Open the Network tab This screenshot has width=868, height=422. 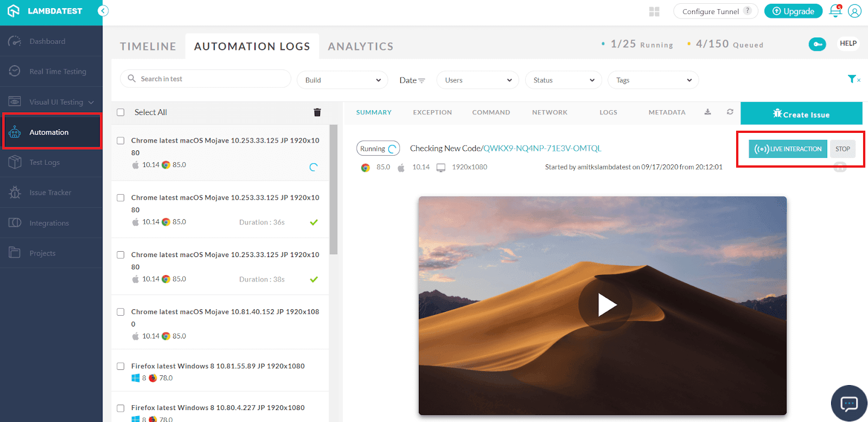click(550, 112)
